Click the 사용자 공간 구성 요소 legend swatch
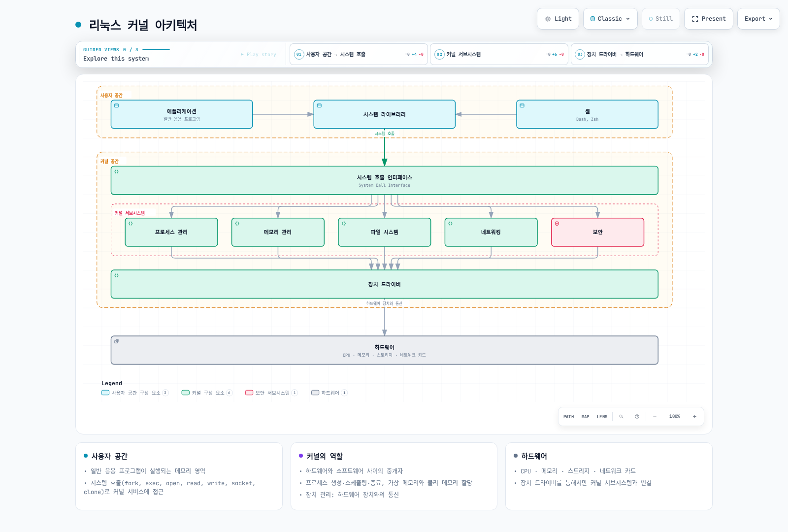The height and width of the screenshot is (532, 788). [105, 393]
